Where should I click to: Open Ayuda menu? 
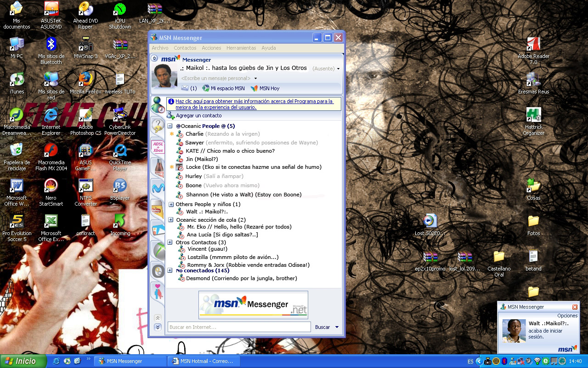pyautogui.click(x=269, y=48)
